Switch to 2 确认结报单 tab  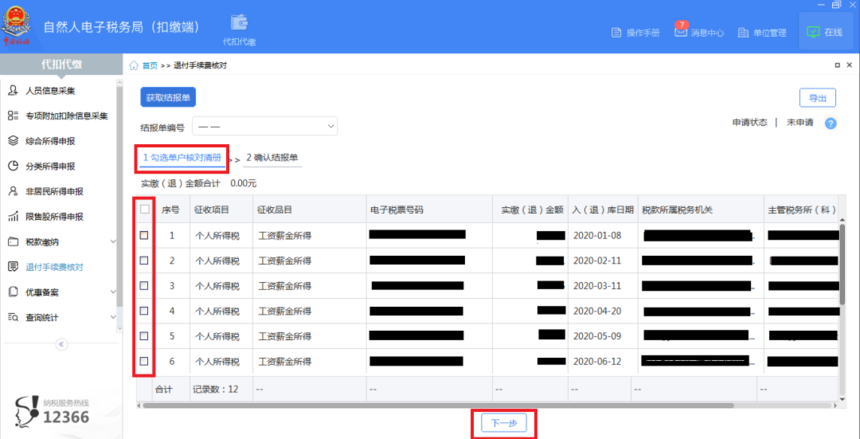coord(271,158)
